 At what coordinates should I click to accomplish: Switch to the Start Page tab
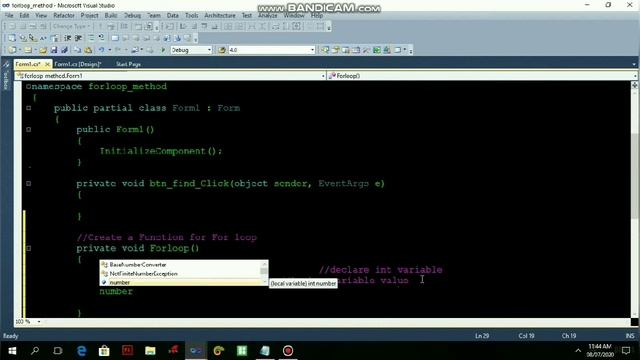(128, 64)
